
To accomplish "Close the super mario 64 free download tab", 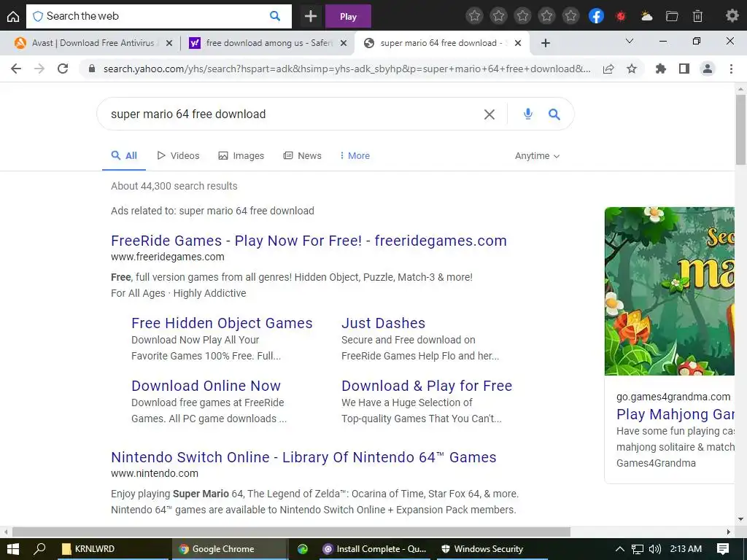I will point(518,43).
